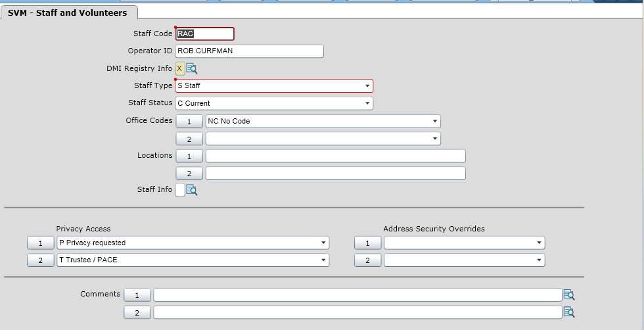Click the Comments row 2 button
Viewport: 644px width, 330px height.
(x=137, y=313)
